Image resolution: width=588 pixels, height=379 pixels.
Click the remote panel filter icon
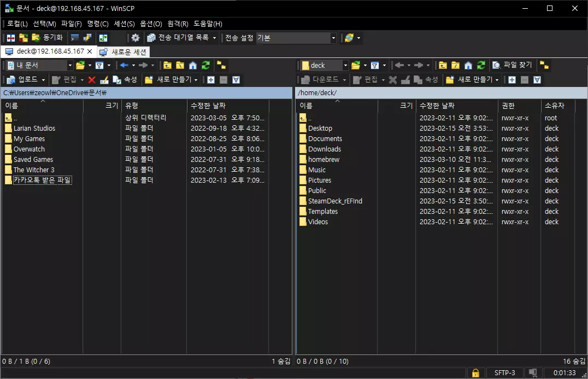pos(375,66)
